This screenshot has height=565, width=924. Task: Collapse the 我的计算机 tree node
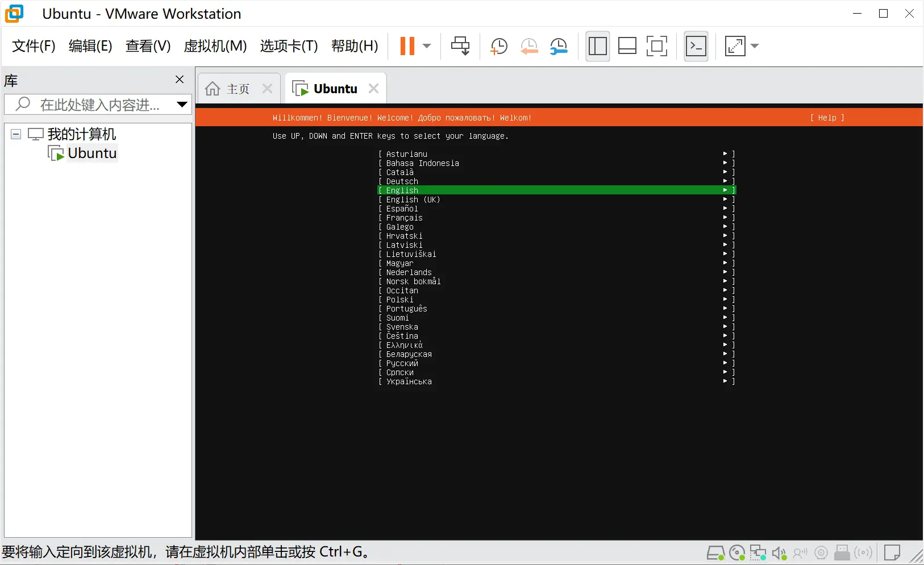[16, 134]
